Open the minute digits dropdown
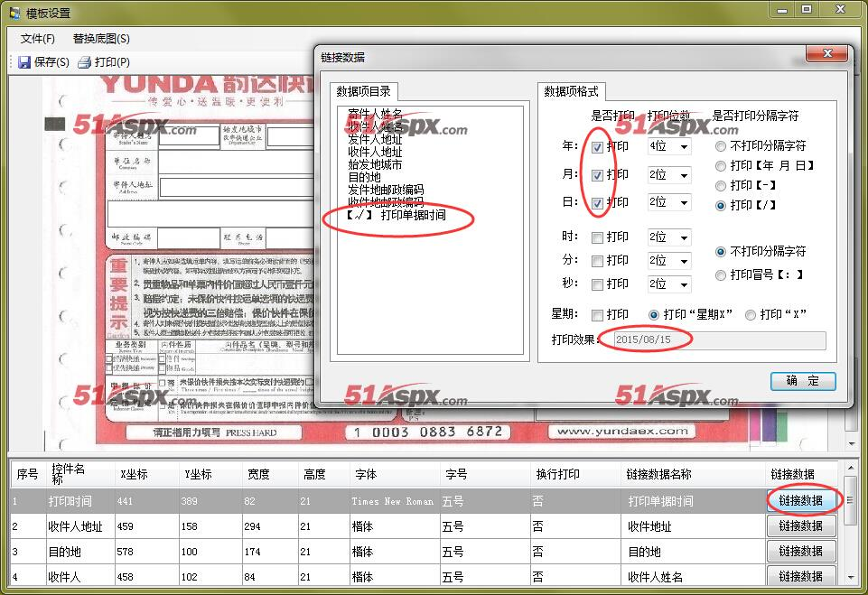868x595 pixels. 685,261
